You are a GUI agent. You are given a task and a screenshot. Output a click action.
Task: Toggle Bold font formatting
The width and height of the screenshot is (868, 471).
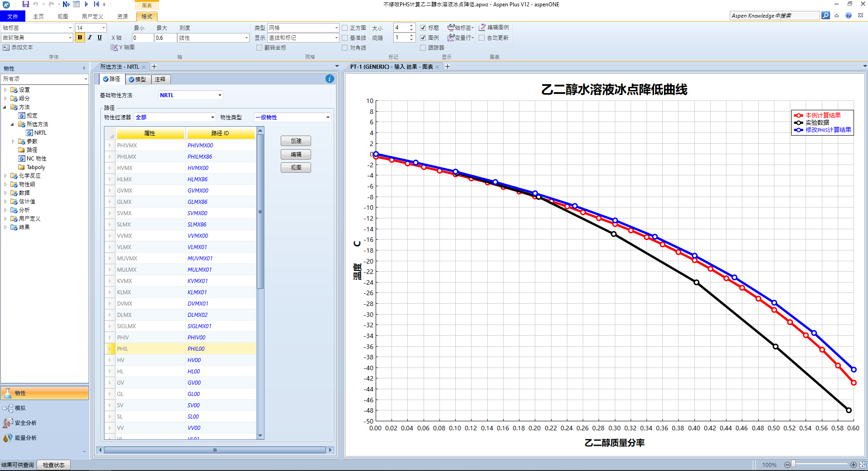(x=80, y=38)
